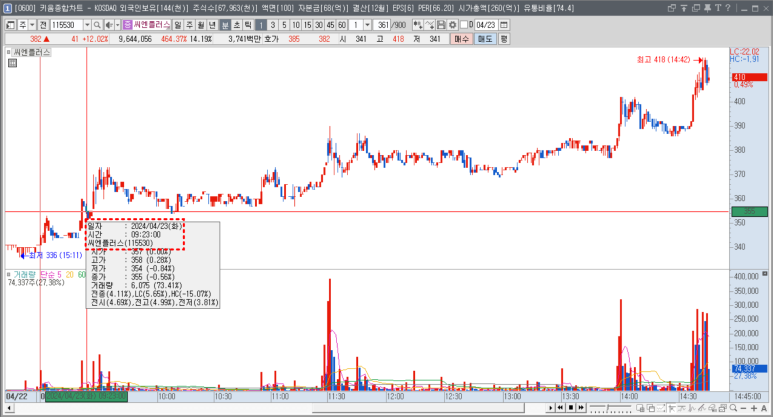Viewport: 773px width, 417px height.
Task: Click the always-on-top arrow icon in title bar
Action: tap(684, 8)
